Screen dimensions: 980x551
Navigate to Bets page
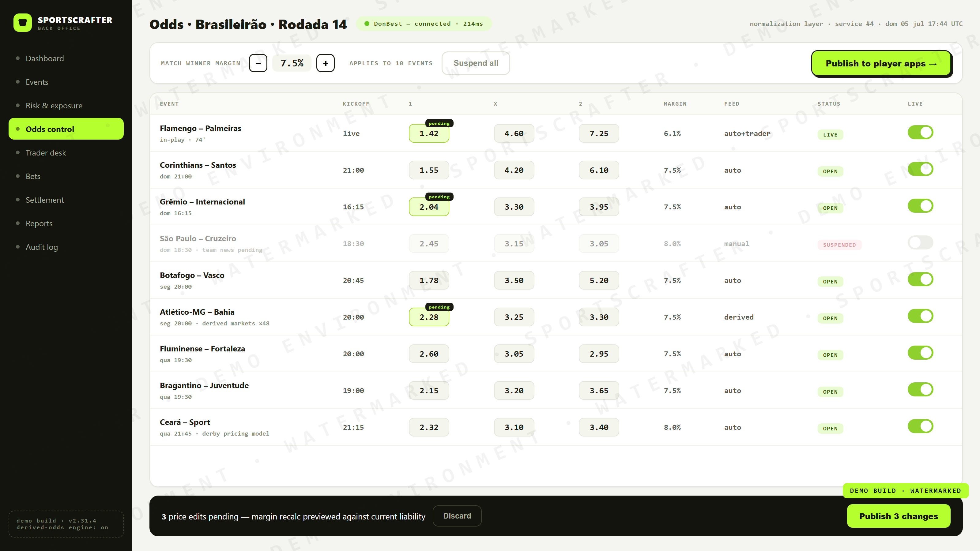tap(66, 176)
